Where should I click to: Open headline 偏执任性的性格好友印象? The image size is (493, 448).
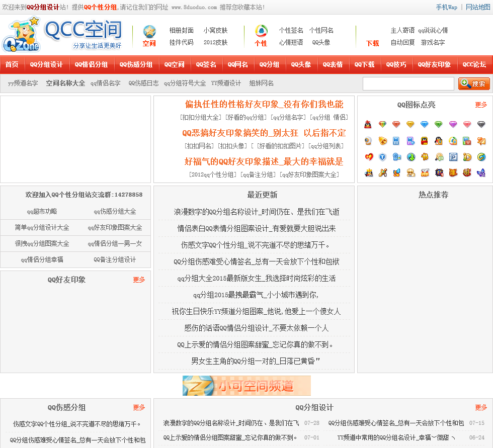point(264,104)
